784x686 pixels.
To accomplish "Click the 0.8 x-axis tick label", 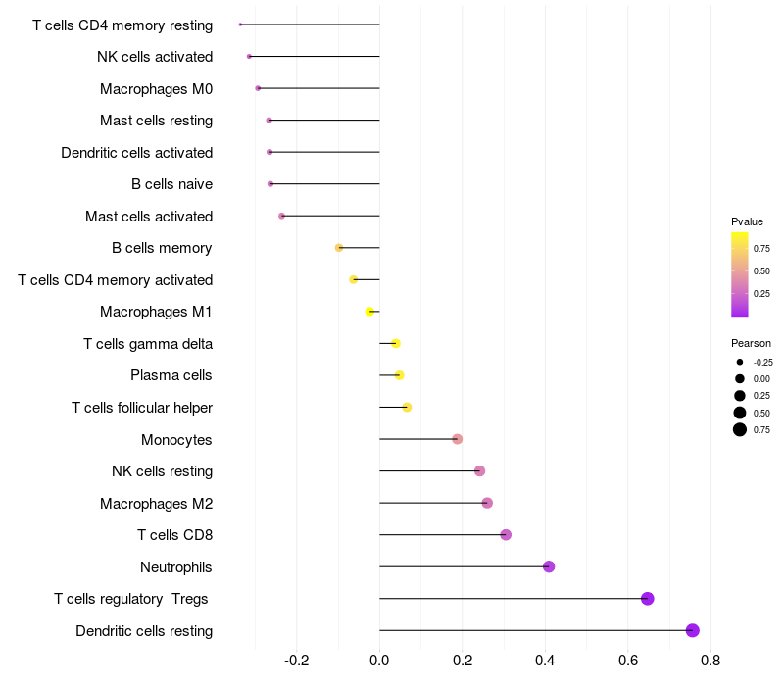I will [x=710, y=661].
